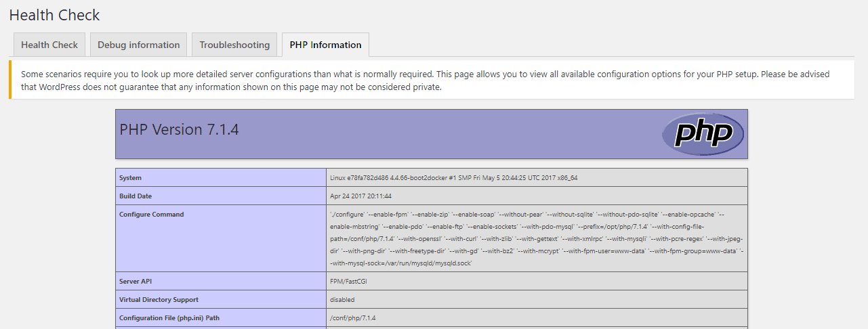Select the Server API row label

pos(135,281)
